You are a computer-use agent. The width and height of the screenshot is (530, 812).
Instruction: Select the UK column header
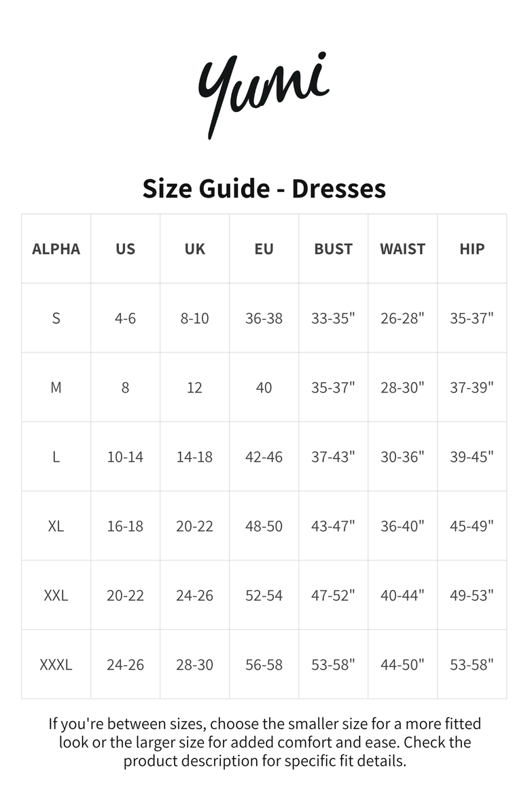(195, 249)
